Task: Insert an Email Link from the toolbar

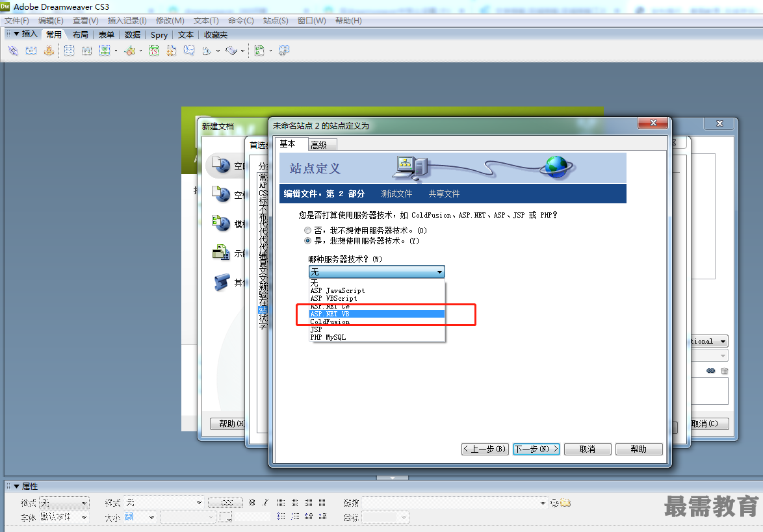Action: [x=31, y=51]
